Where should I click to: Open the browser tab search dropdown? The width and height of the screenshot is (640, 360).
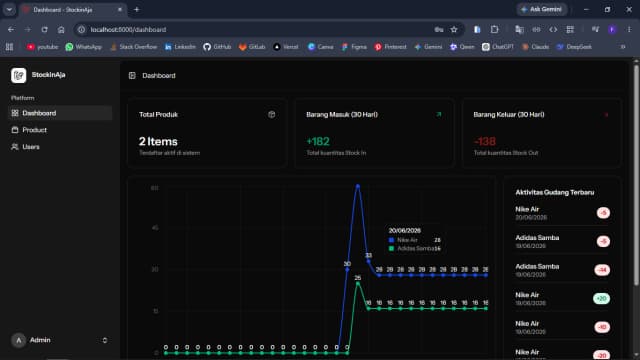coord(9,9)
